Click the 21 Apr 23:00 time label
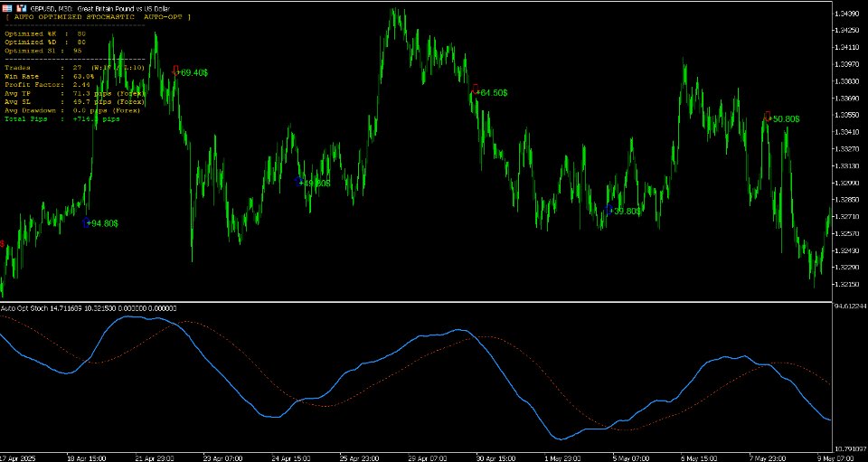Screen dimensions: 868x462 click(156, 458)
